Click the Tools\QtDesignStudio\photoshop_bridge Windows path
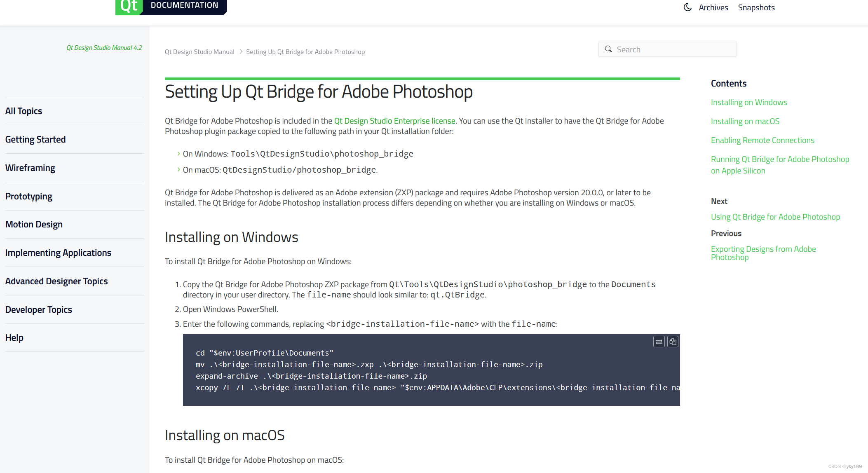The width and height of the screenshot is (868, 473). [322, 154]
